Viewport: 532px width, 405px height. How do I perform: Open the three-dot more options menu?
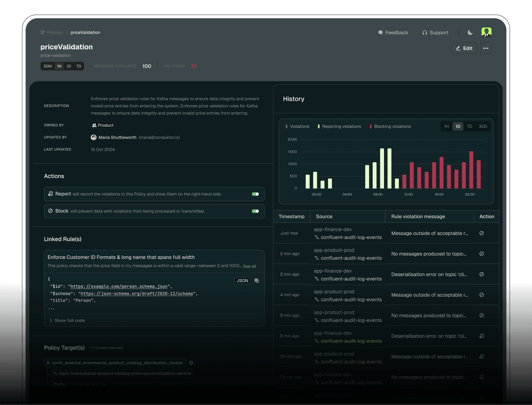(x=486, y=48)
